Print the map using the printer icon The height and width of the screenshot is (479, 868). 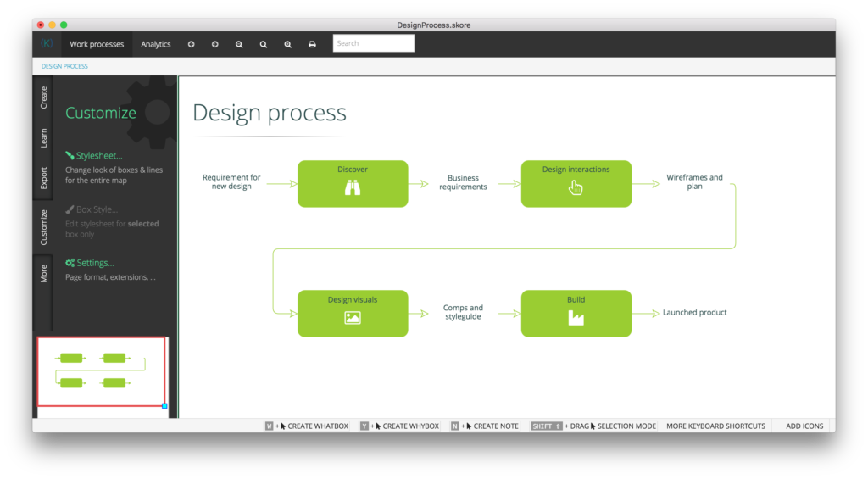312,44
